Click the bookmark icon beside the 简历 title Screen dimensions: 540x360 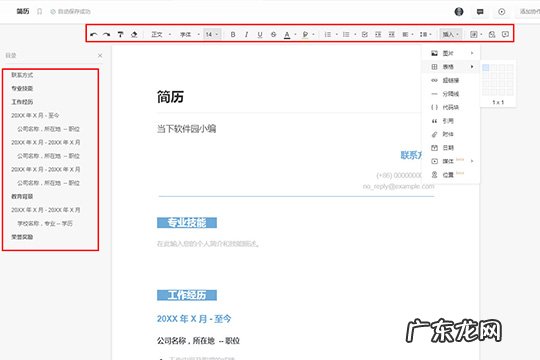coord(39,11)
